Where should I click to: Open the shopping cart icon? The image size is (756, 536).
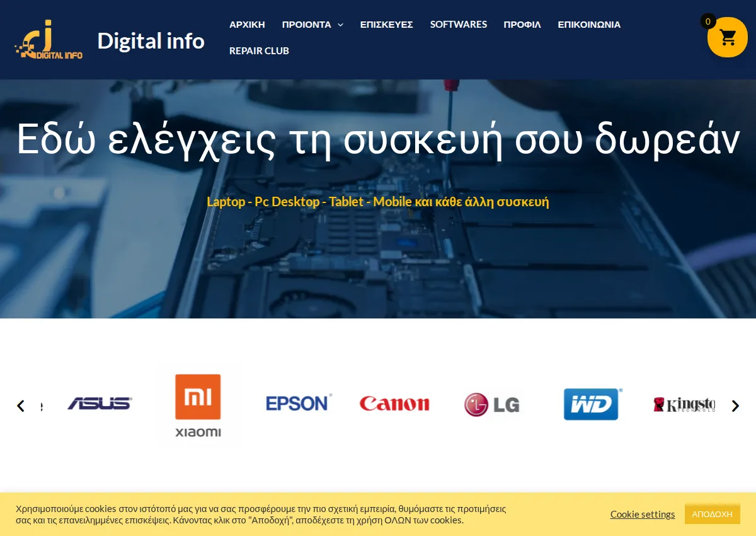tap(728, 37)
